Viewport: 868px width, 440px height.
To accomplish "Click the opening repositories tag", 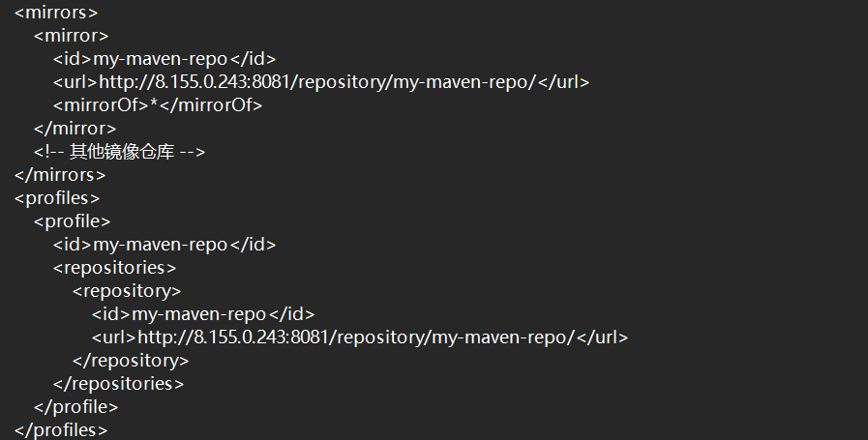I will tap(114, 268).
